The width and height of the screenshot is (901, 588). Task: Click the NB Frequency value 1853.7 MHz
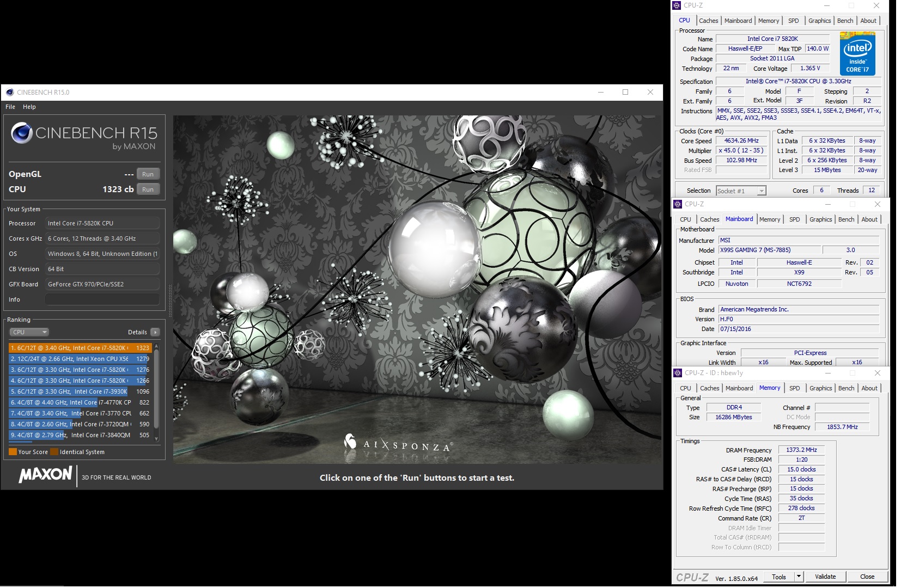tap(842, 427)
